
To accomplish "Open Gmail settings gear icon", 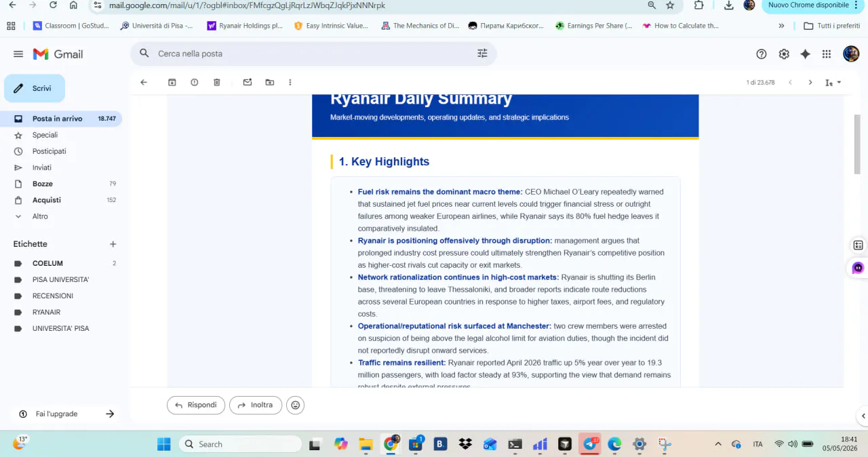I will click(x=784, y=54).
